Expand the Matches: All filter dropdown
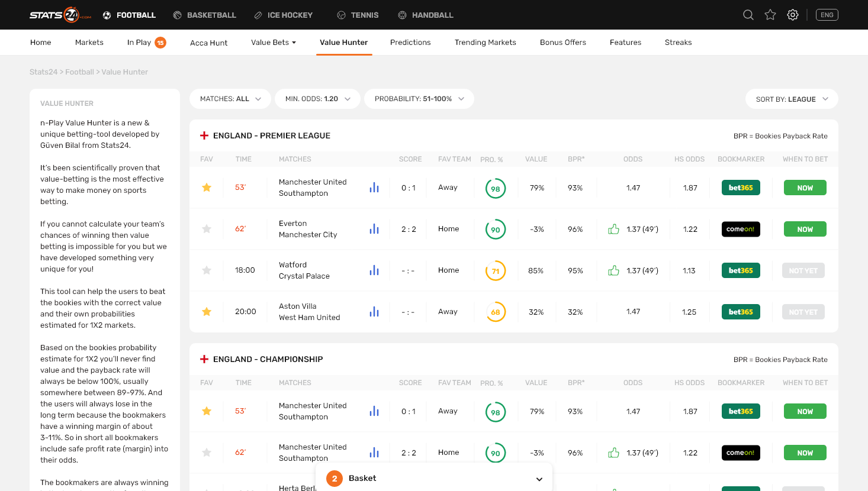Image resolution: width=868 pixels, height=491 pixels. [x=230, y=99]
